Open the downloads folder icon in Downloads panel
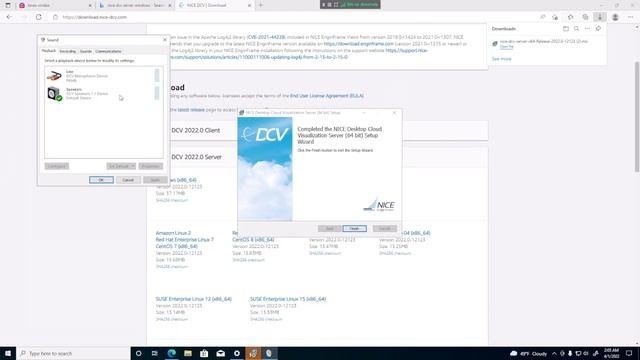Viewport: 640px width, 360px height. [x=566, y=29]
